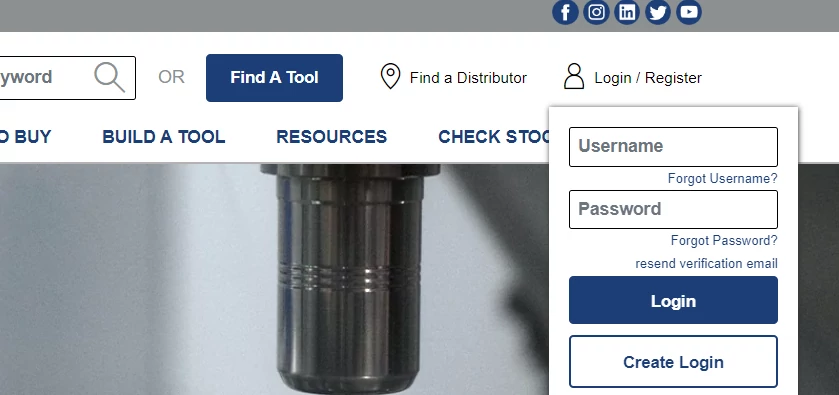Image resolution: width=839 pixels, height=395 pixels.
Task: Click the Create Login button
Action: tap(673, 362)
